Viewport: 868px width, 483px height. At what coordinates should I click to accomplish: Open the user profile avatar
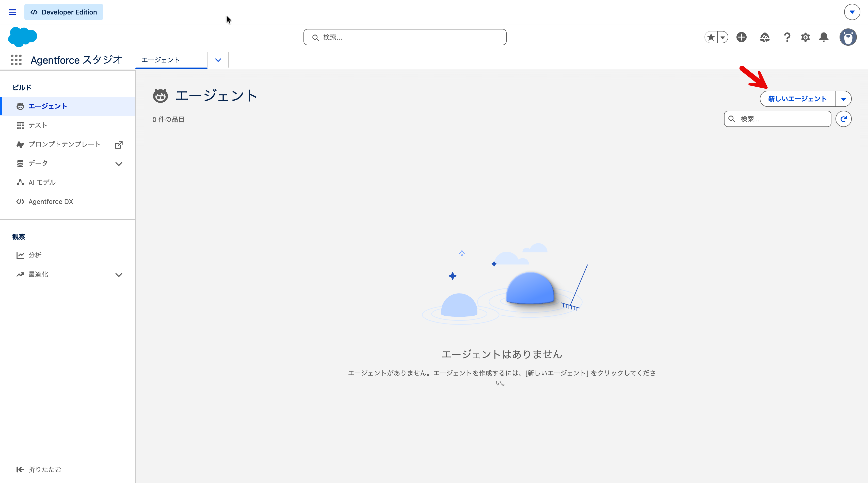pyautogui.click(x=848, y=37)
